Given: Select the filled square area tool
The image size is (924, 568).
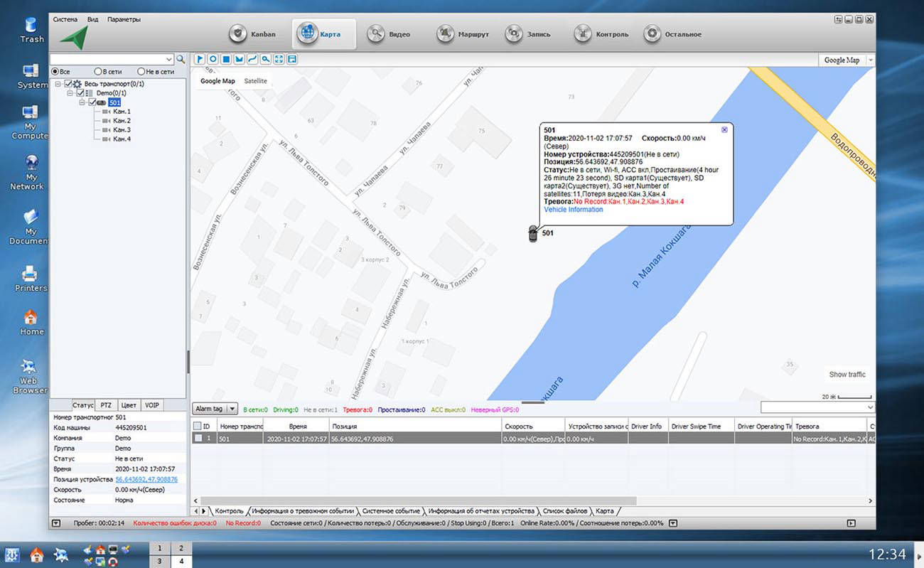Looking at the screenshot, I should coord(225,59).
